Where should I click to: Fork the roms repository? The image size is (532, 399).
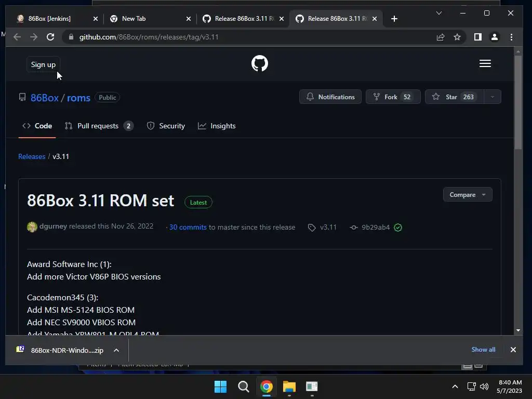393,97
